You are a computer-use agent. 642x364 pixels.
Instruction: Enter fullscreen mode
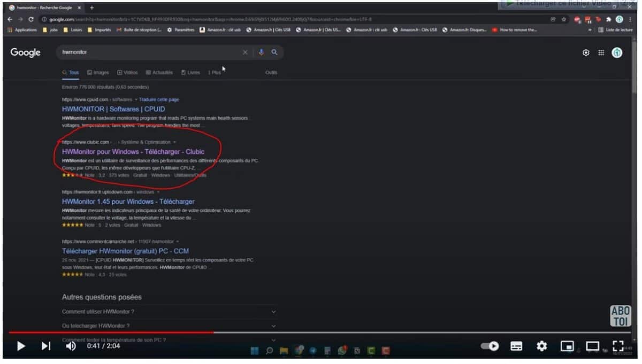point(618,346)
